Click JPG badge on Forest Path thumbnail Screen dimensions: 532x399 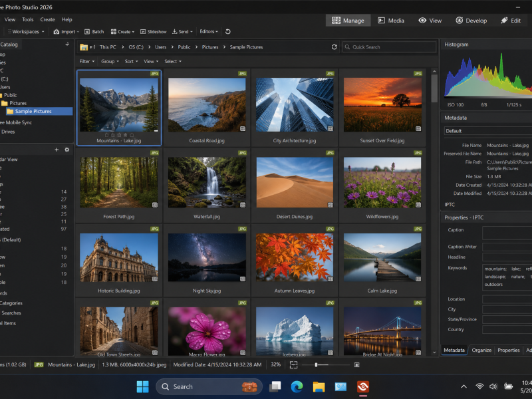click(154, 153)
